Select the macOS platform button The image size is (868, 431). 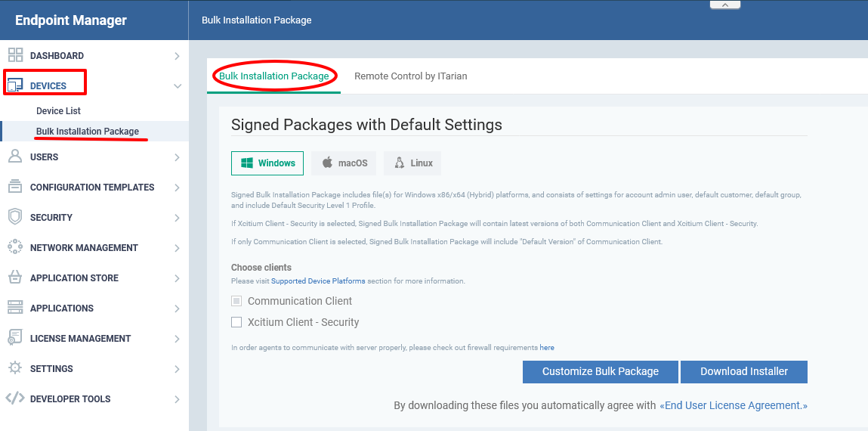tap(343, 163)
